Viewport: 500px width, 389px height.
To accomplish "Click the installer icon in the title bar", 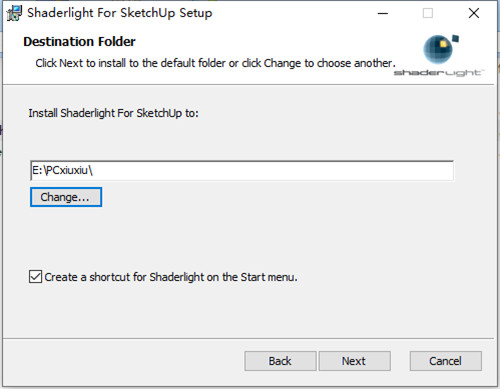I will pyautogui.click(x=14, y=13).
